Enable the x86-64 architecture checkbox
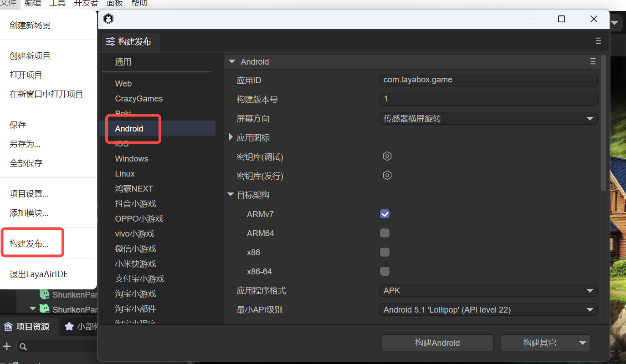The height and width of the screenshot is (364, 626). pyautogui.click(x=385, y=272)
